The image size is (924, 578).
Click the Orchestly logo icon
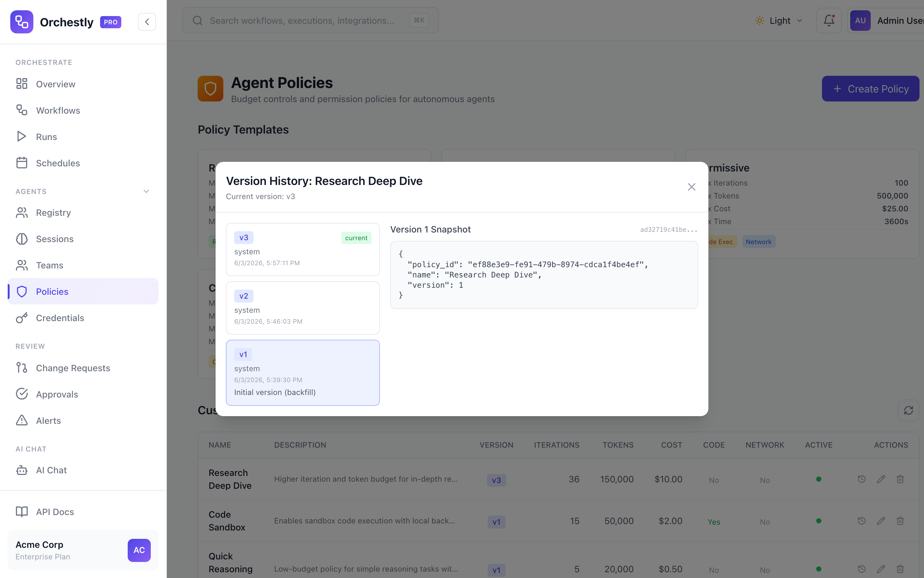pyautogui.click(x=22, y=22)
